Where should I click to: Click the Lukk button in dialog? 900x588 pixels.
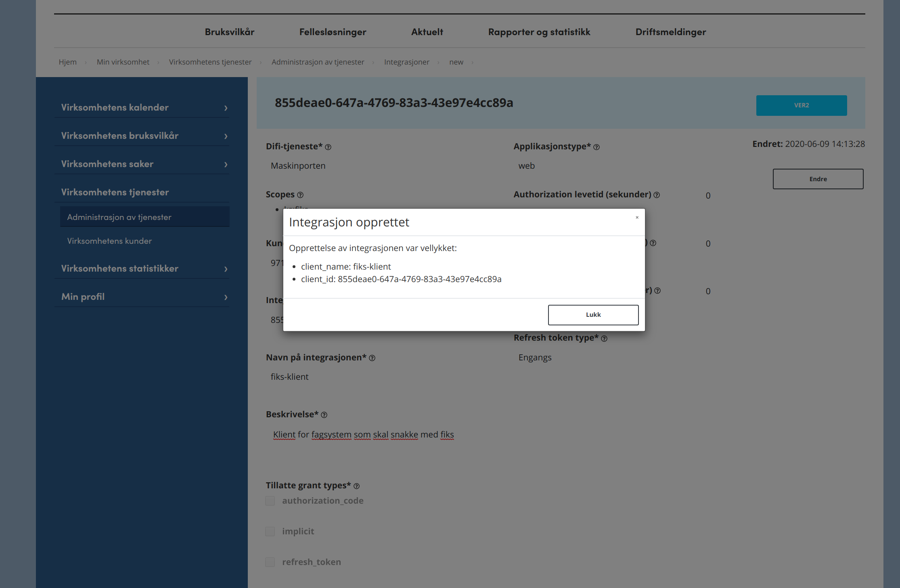[593, 315]
